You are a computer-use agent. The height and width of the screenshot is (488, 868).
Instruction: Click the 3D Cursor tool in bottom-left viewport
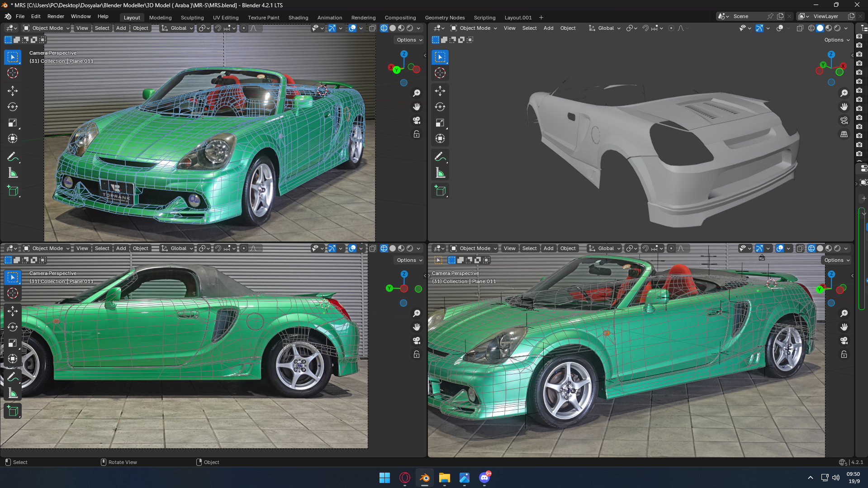pos(13,293)
